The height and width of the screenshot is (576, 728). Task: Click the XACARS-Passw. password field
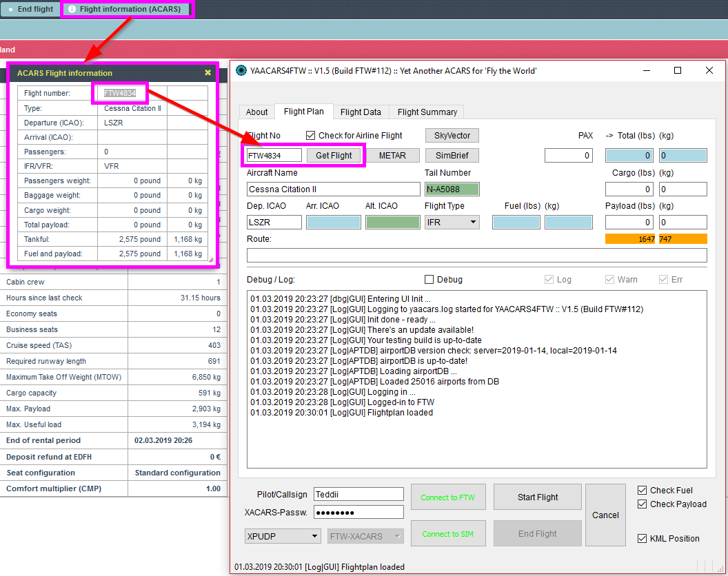359,513
